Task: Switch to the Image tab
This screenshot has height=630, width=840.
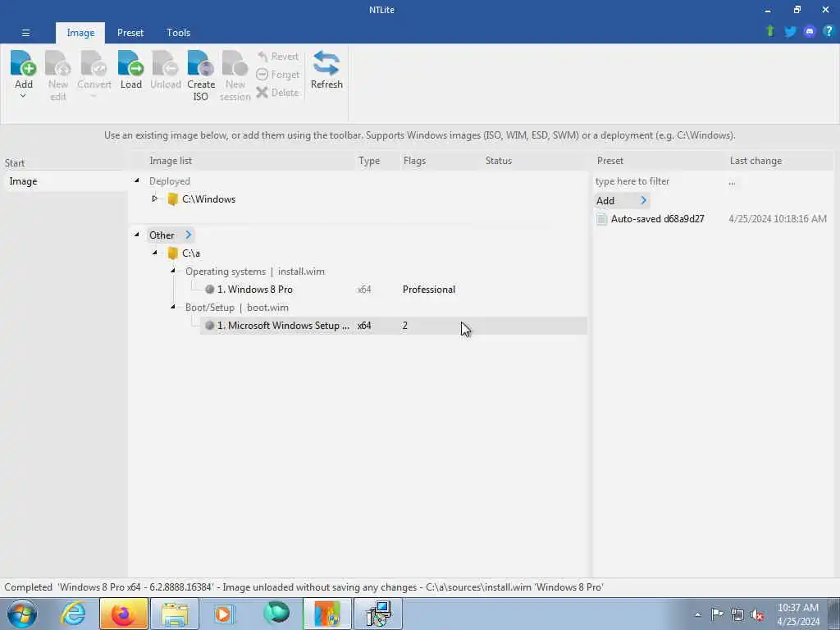Action: coord(80,33)
